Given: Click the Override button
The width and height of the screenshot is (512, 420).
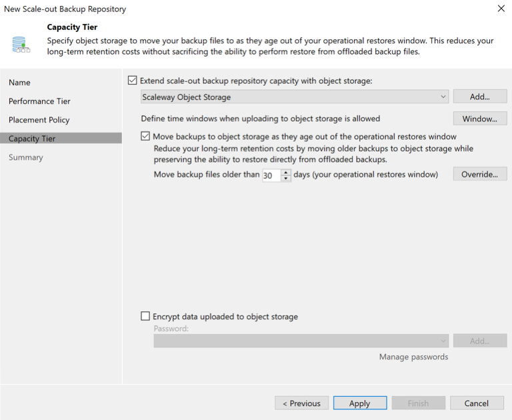Looking at the screenshot, I should pos(479,175).
